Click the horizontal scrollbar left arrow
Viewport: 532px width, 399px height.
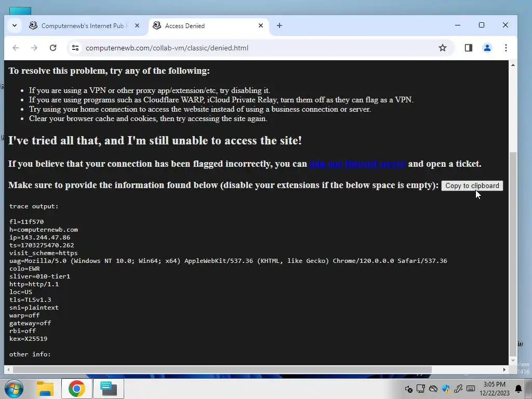8,369
